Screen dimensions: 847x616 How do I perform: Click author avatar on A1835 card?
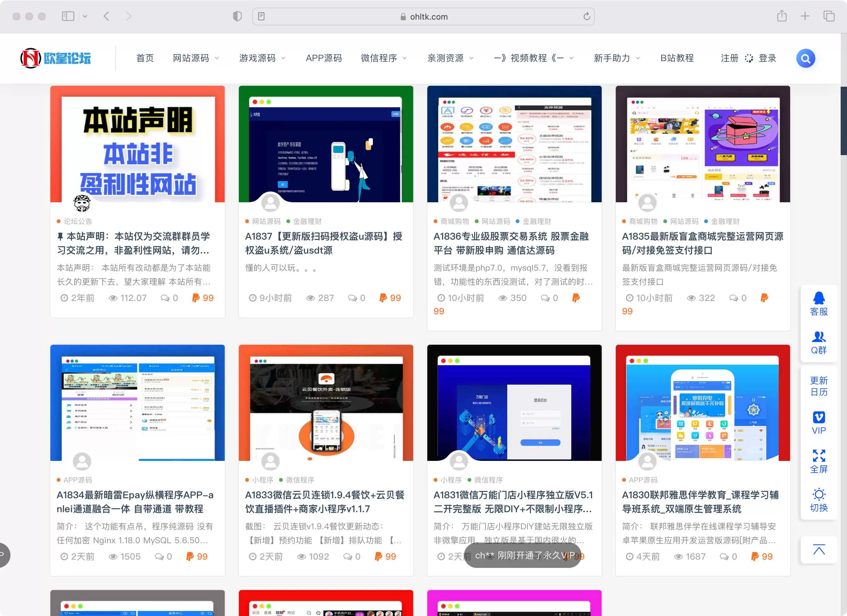point(647,203)
